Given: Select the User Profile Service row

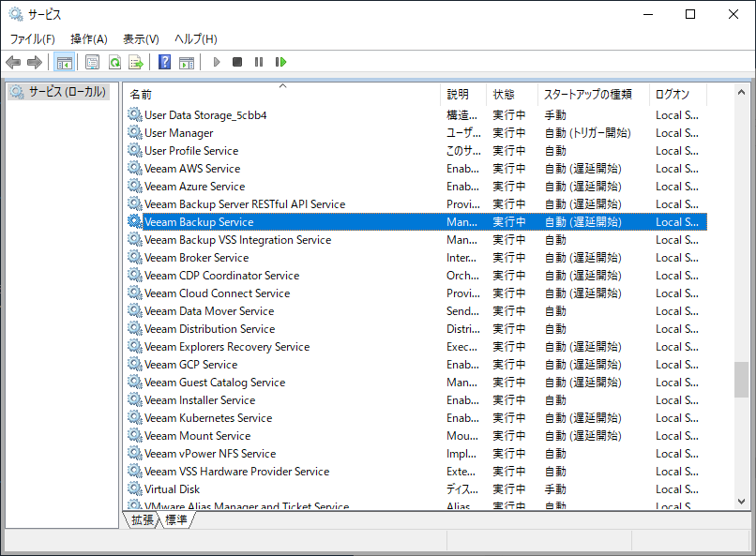Looking at the screenshot, I should click(x=417, y=150).
